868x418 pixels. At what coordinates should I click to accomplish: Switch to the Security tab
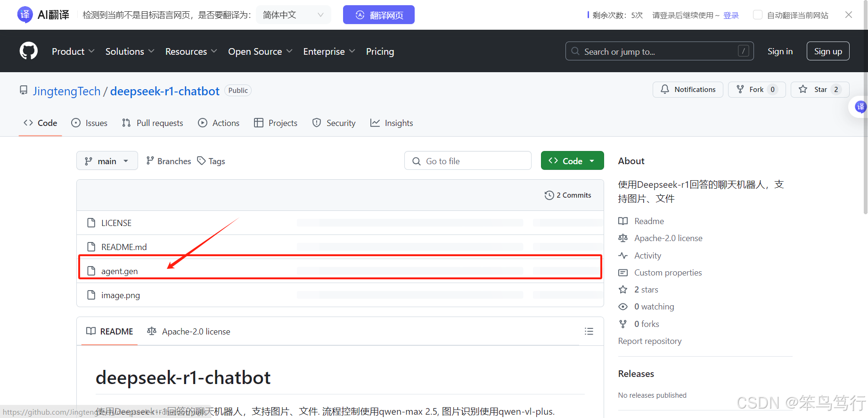click(334, 123)
